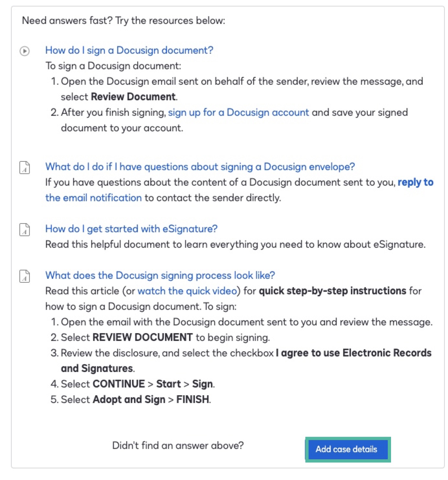448x480 pixels.
Task: Select 'What does the Docusign signing process look like?'
Action: point(160,276)
